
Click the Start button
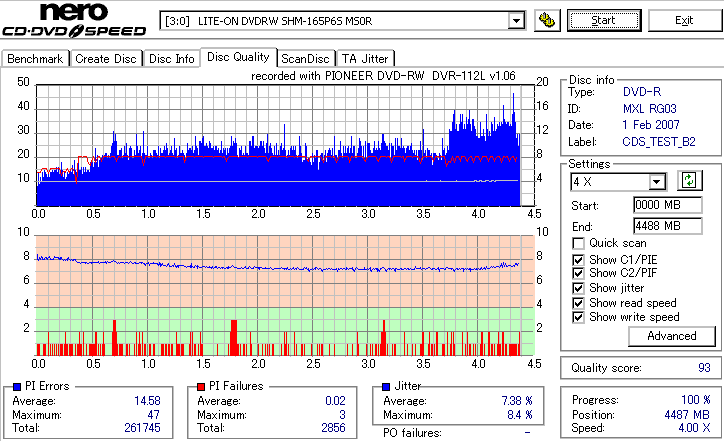[x=604, y=20]
